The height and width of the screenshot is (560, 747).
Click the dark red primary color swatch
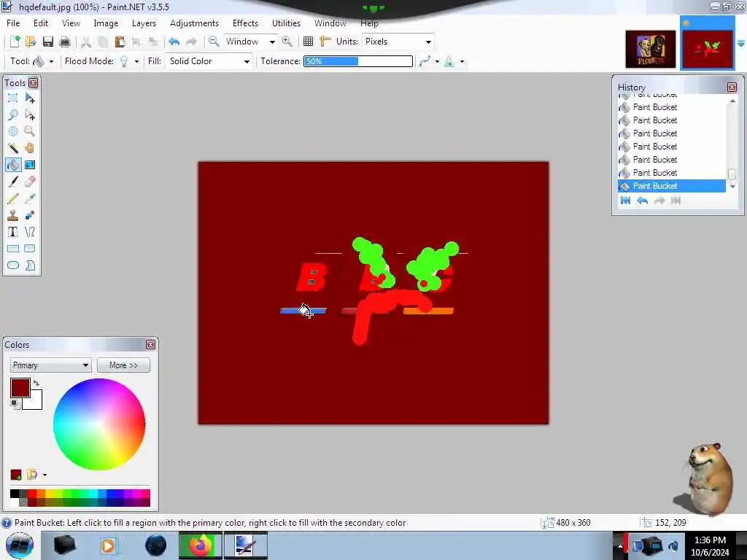(x=20, y=388)
